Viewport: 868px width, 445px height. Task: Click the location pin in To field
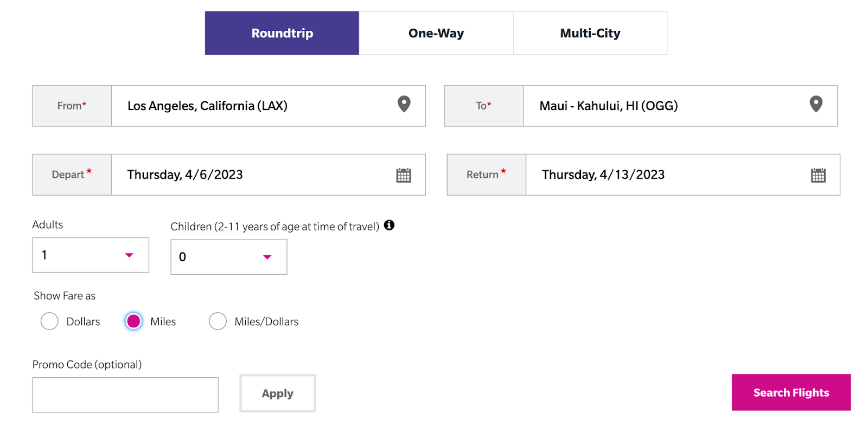point(816,104)
